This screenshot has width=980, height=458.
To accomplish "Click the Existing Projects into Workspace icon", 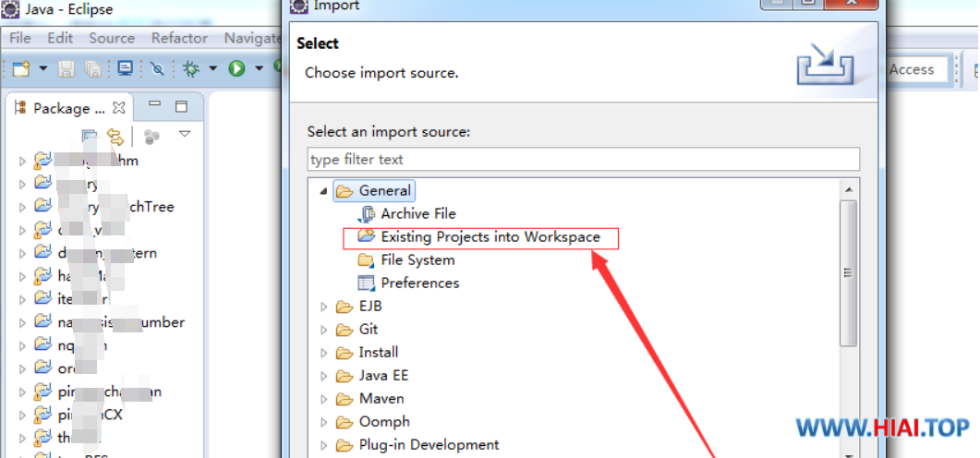I will pyautogui.click(x=366, y=236).
